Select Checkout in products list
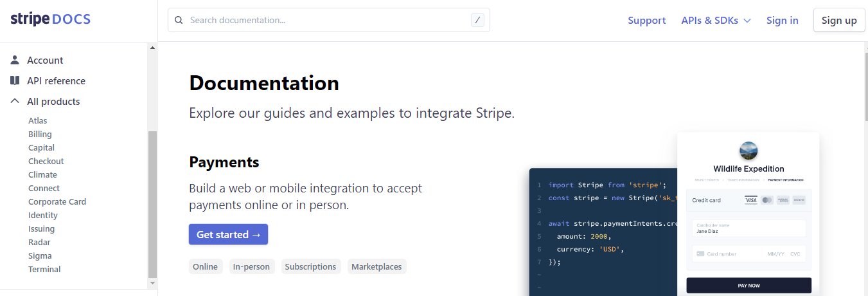 coord(46,161)
